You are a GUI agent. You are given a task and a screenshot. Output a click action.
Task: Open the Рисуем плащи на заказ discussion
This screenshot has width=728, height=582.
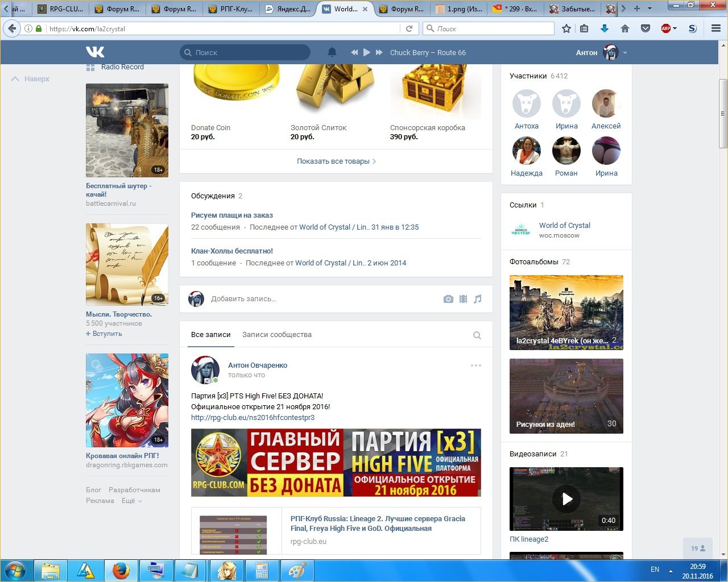click(232, 215)
